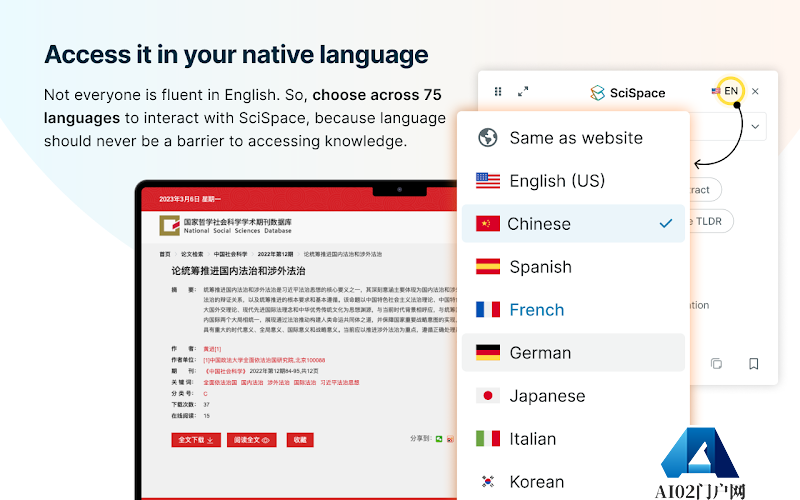Image resolution: width=800 pixels, height=500 pixels.
Task: Click the article title 论统筹推进国内法治和涉外法治
Action: 238,271
